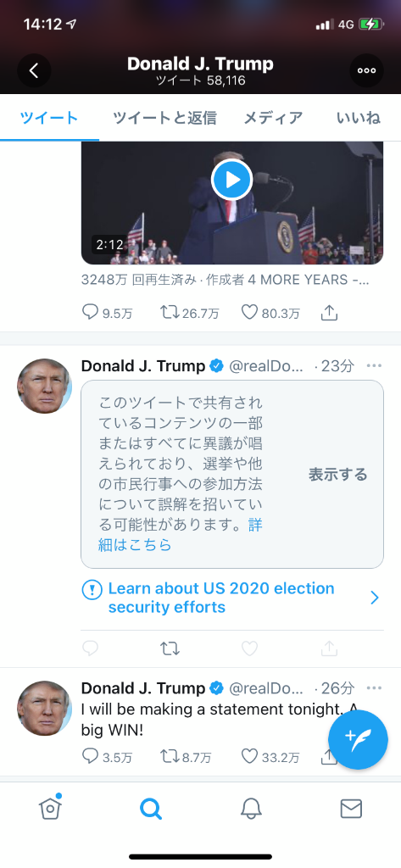Compose a new tweet with floating button
Image resolution: width=401 pixels, height=868 pixels.
coord(358,739)
